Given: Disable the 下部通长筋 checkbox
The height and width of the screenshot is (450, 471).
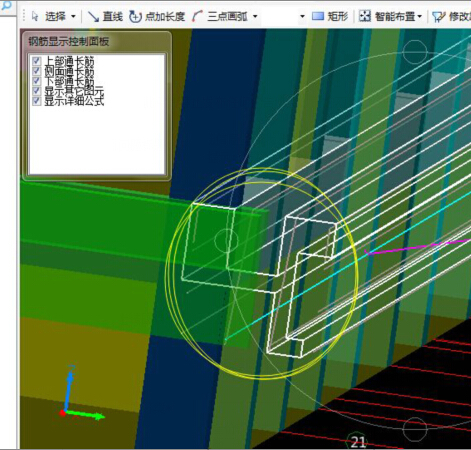Looking at the screenshot, I should 36,81.
